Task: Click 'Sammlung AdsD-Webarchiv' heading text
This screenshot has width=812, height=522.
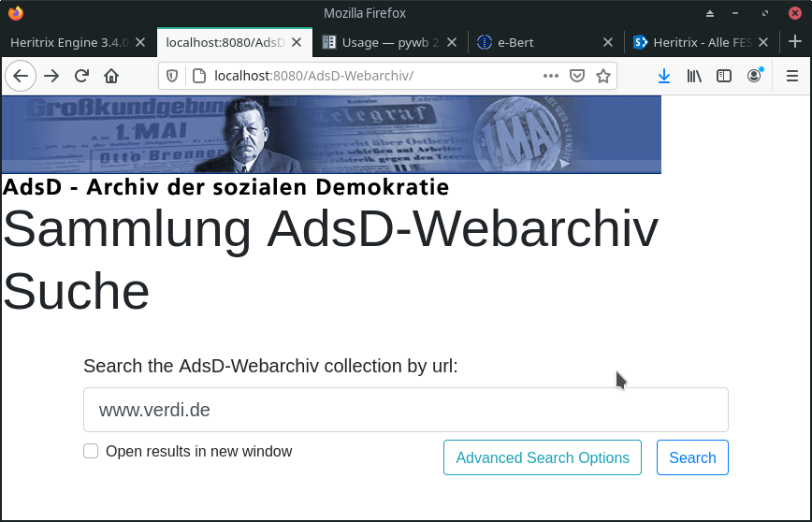Action: 330,229
